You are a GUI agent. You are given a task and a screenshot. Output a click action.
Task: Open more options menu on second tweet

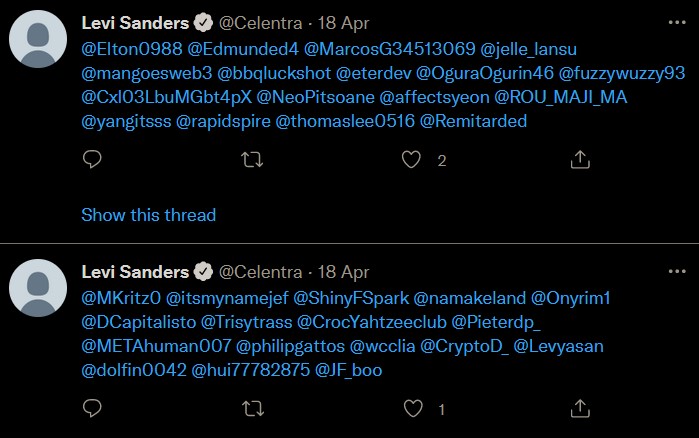(677, 271)
